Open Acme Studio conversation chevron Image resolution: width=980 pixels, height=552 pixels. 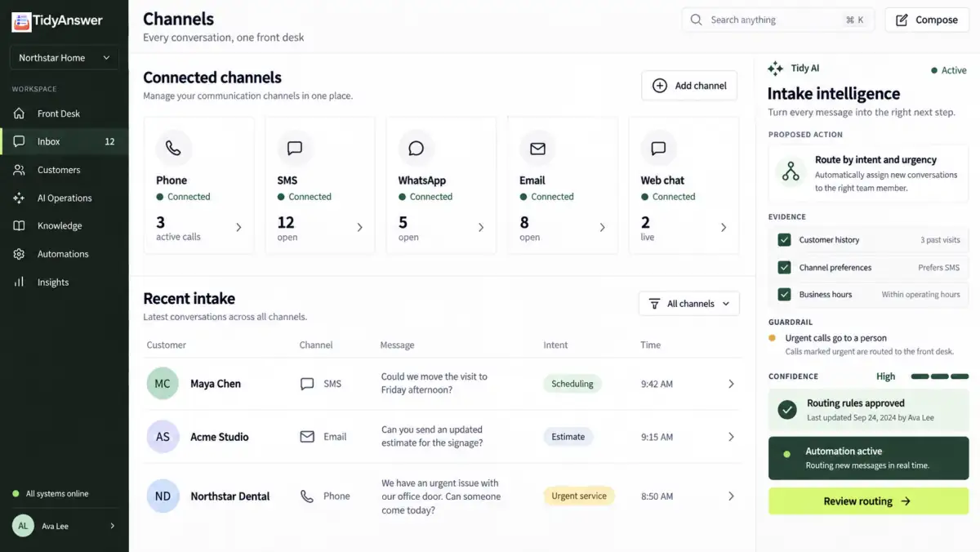(x=731, y=437)
